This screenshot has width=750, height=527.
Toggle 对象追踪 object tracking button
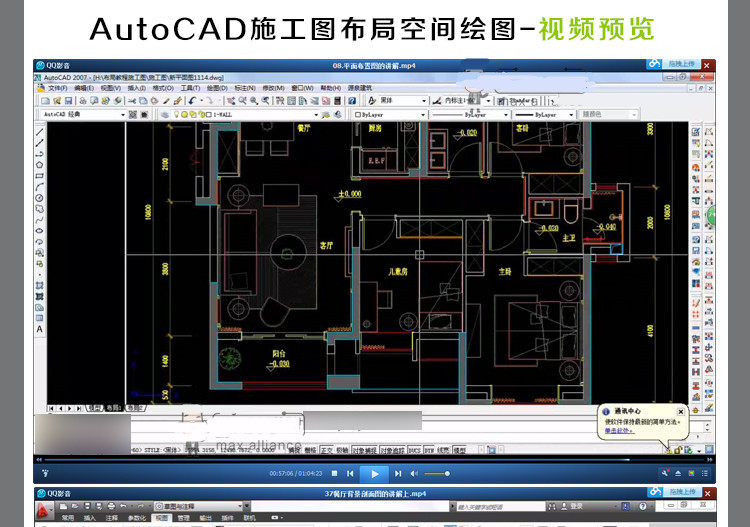point(392,450)
